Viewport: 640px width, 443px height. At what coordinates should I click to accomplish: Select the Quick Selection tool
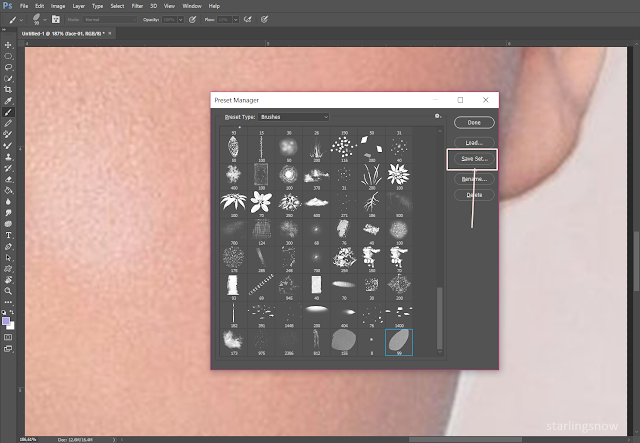(x=8, y=78)
